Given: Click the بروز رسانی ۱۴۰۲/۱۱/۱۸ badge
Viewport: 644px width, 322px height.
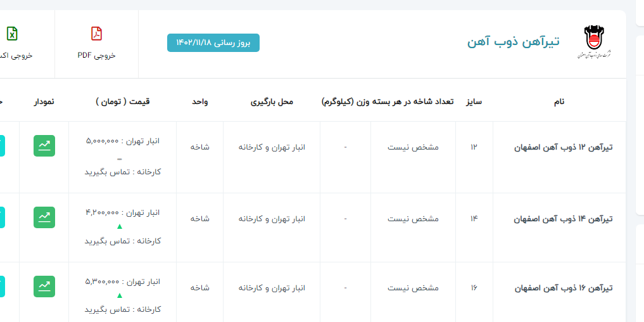Looking at the screenshot, I should 213,43.
